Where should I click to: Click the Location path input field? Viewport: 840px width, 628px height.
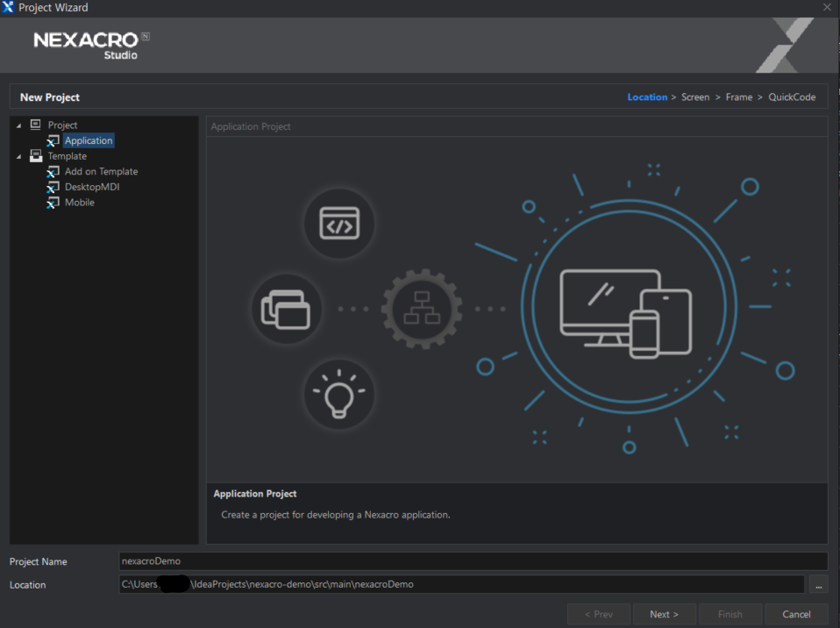461,584
